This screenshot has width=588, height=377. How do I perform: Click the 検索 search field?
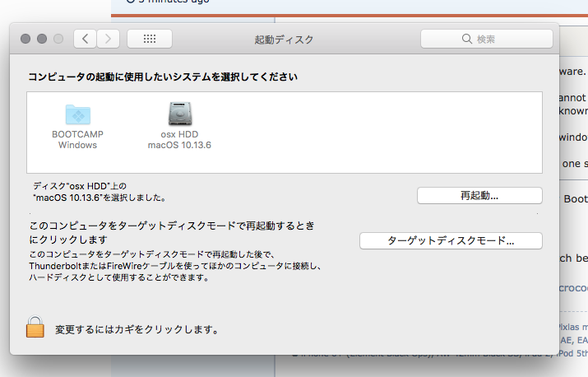point(486,39)
